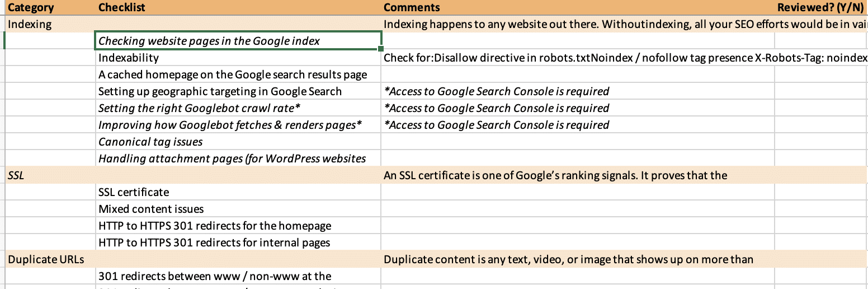This screenshot has height=289, width=868.
Task: Click the empty Comments cell beside Canonical tag issues
Action: point(576,142)
